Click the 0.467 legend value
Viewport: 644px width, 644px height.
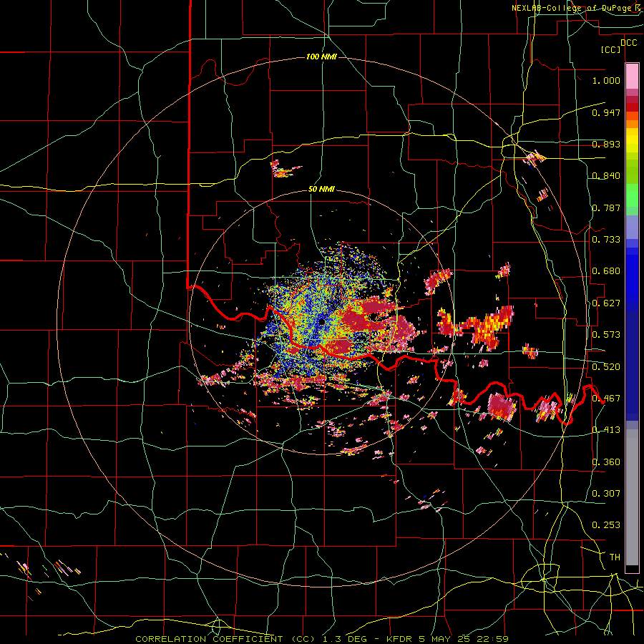606,399
